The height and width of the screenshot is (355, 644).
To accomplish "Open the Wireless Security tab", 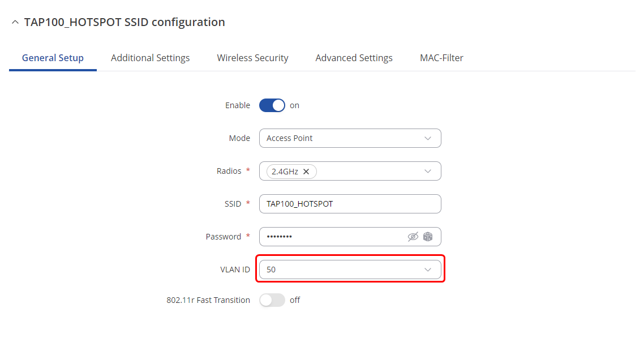I will [252, 58].
